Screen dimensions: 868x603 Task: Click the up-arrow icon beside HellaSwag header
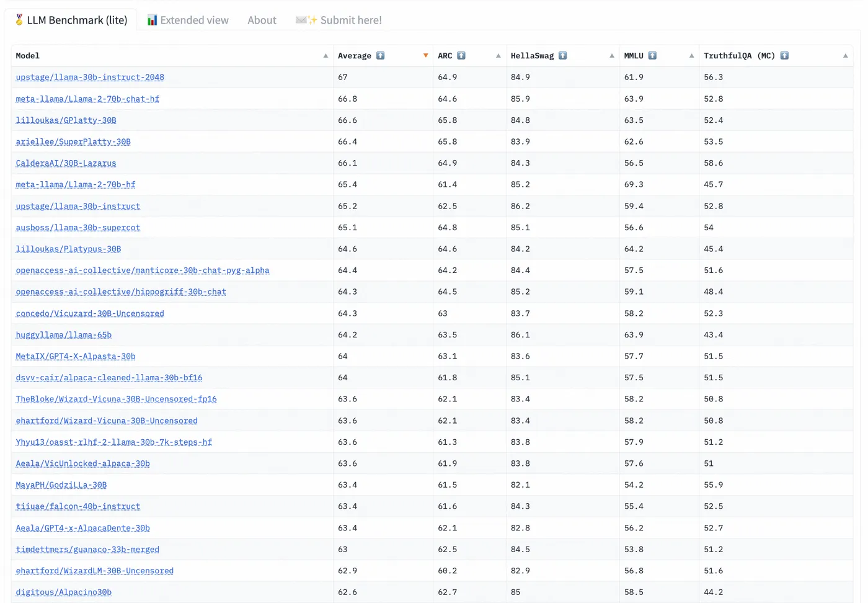coord(563,56)
